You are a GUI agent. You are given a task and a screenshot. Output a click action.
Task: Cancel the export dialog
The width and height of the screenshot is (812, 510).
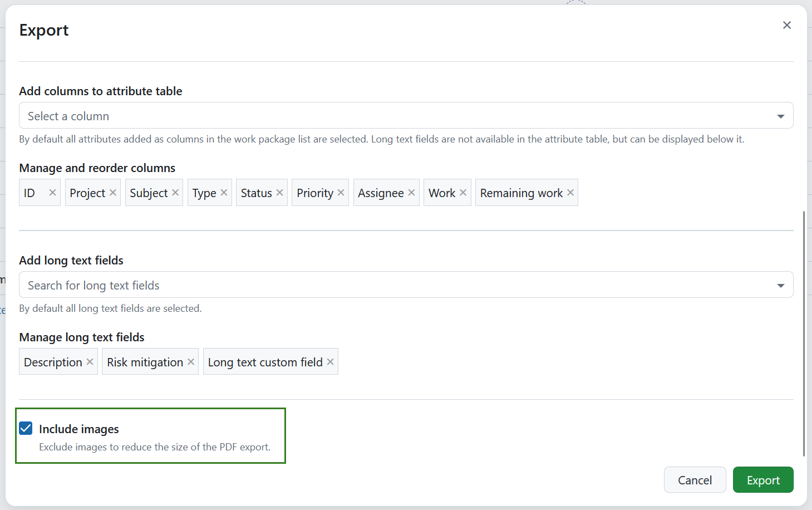pos(695,479)
